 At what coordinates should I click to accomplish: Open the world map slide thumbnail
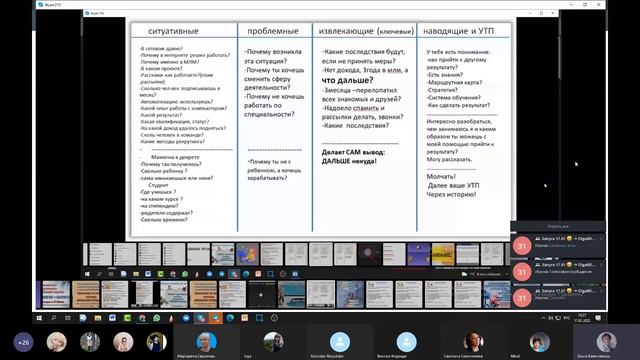click(247, 254)
